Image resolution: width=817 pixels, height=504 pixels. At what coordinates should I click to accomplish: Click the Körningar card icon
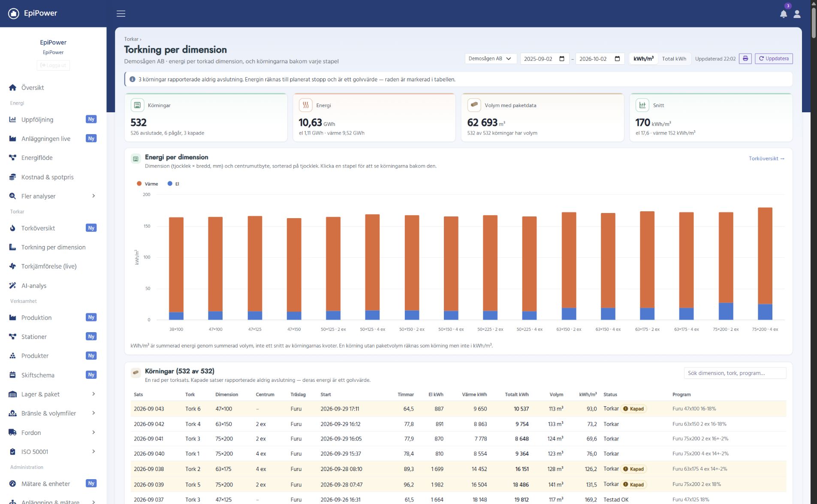(x=137, y=105)
